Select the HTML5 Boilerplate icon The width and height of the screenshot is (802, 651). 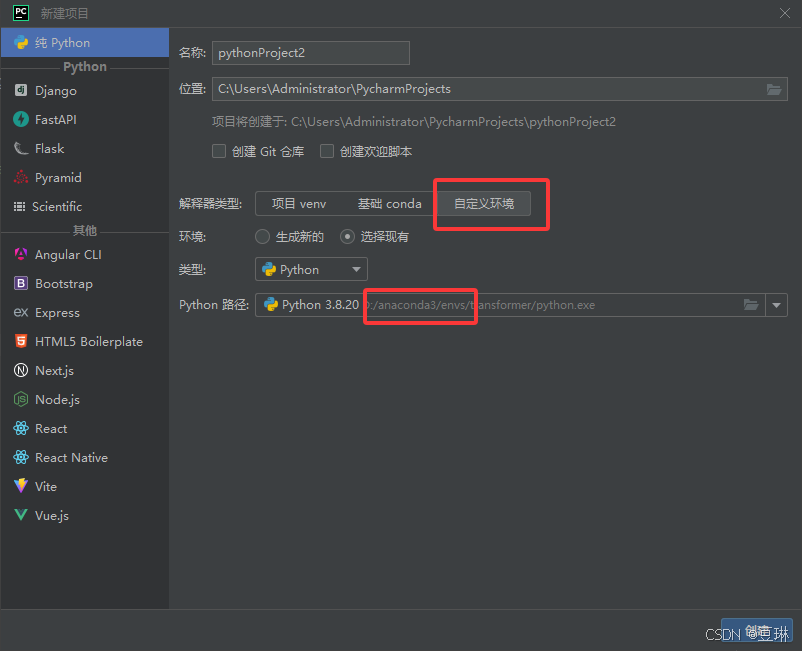[21, 341]
